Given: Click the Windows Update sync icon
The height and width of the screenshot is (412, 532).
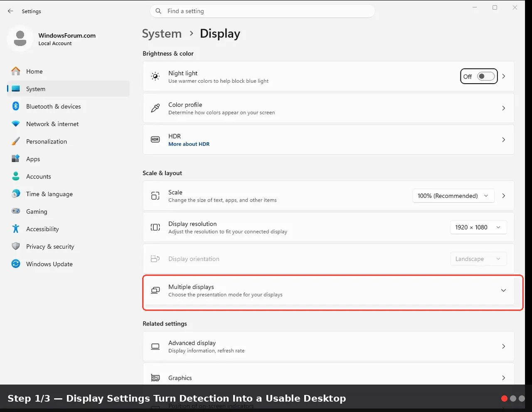Looking at the screenshot, I should pos(16,264).
